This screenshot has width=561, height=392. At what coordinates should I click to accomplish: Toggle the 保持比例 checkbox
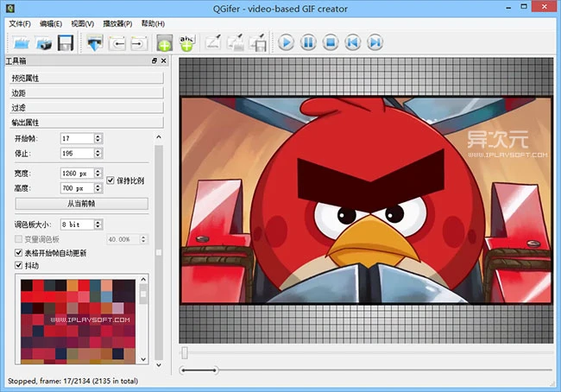tap(110, 180)
